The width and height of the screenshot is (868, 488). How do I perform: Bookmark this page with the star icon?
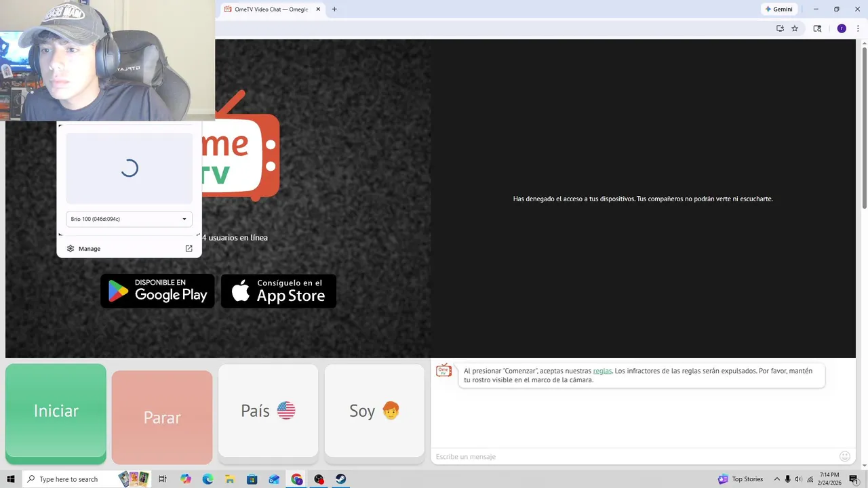pos(795,28)
